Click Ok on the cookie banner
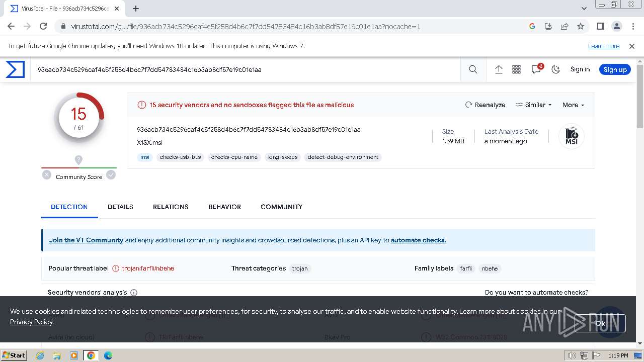 point(600,323)
